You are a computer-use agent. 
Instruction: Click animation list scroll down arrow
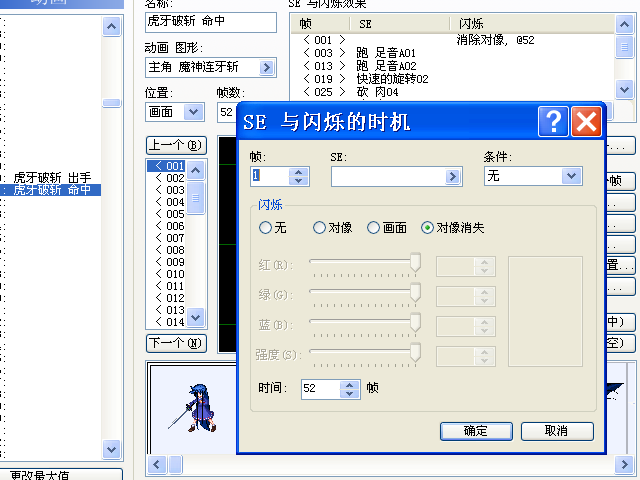coord(111,449)
